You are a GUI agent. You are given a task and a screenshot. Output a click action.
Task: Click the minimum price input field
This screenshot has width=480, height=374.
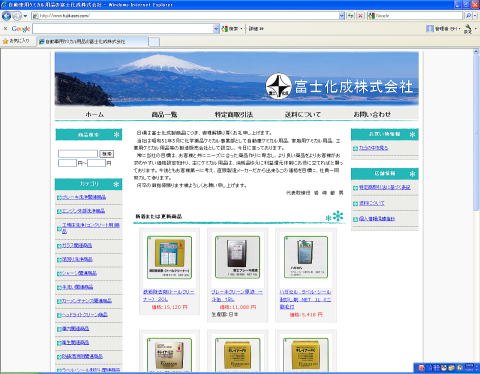pos(67,163)
